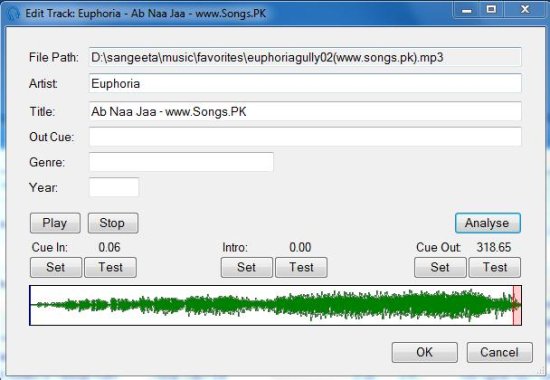The height and width of the screenshot is (380, 550).
Task: Set the Cue In point
Action: (56, 267)
